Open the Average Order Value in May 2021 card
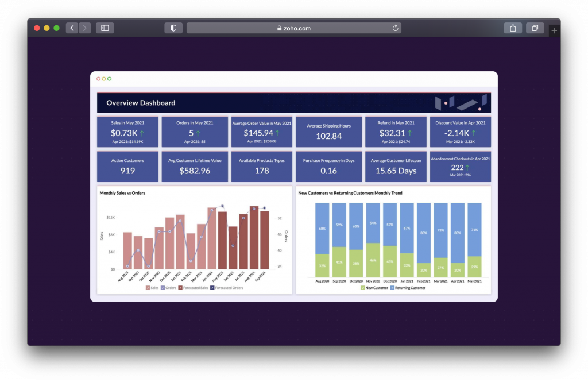This screenshot has height=382, width=588. click(x=262, y=132)
